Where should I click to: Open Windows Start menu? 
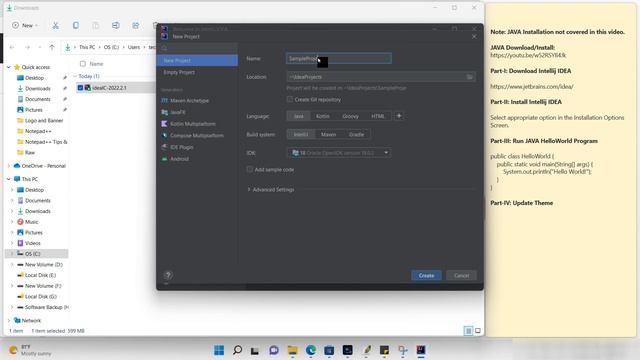point(219,350)
